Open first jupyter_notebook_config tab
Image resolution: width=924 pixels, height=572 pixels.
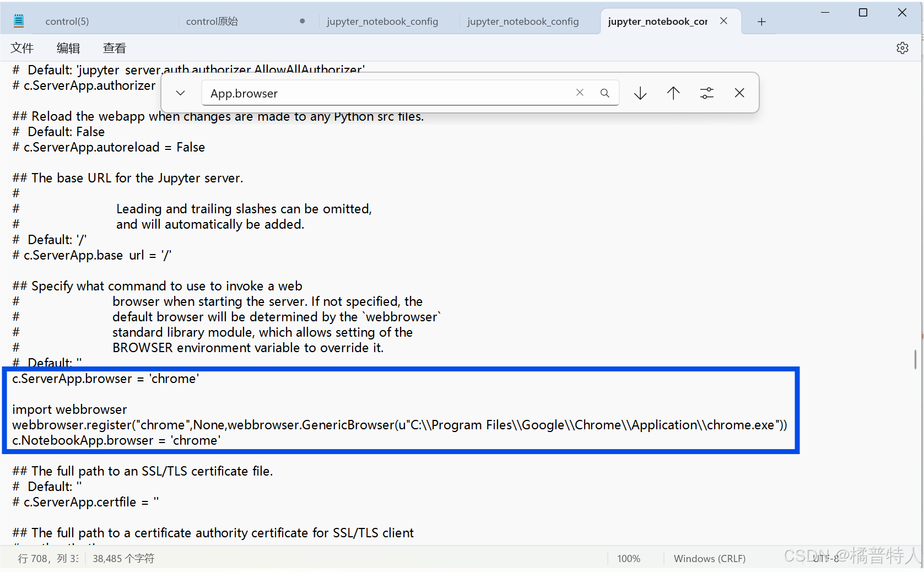pyautogui.click(x=382, y=21)
